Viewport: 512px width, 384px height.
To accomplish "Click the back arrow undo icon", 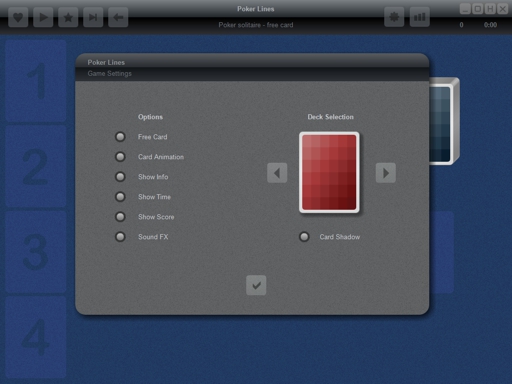I will (x=118, y=17).
